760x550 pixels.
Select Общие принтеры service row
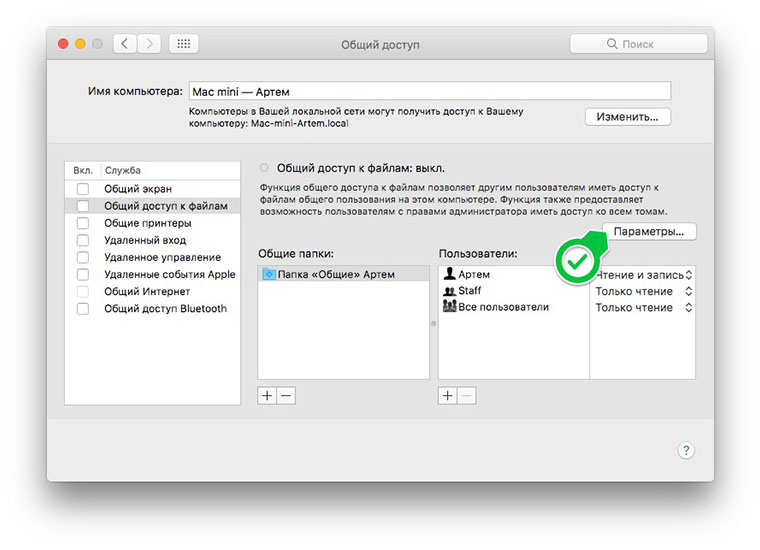(x=153, y=223)
